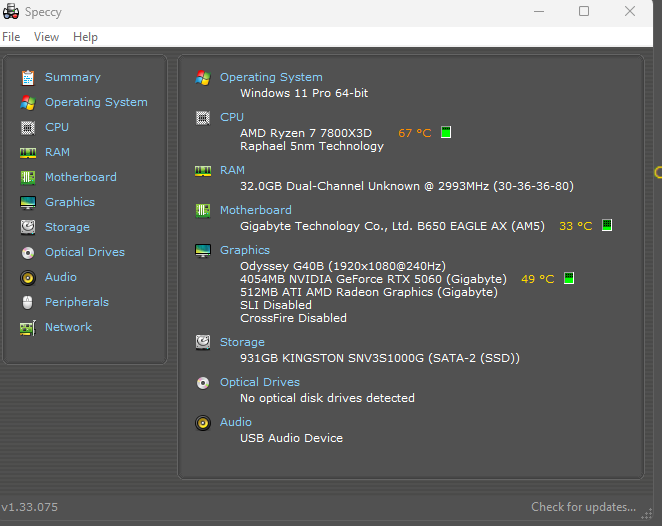Screen dimensions: 662x526
Task: Select Peripherals in the sidebar
Action: pyautogui.click(x=77, y=302)
